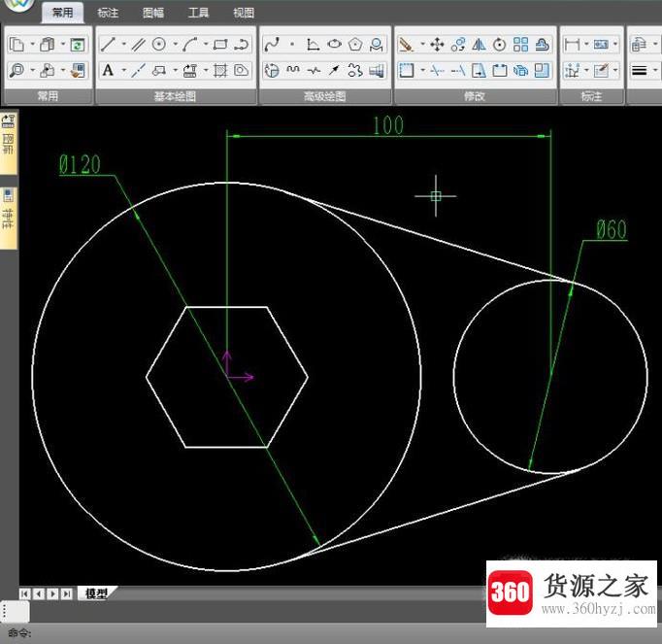Image resolution: width=662 pixels, height=644 pixels.
Task: Select the Circle drawing tool
Action: pyautogui.click(x=159, y=44)
